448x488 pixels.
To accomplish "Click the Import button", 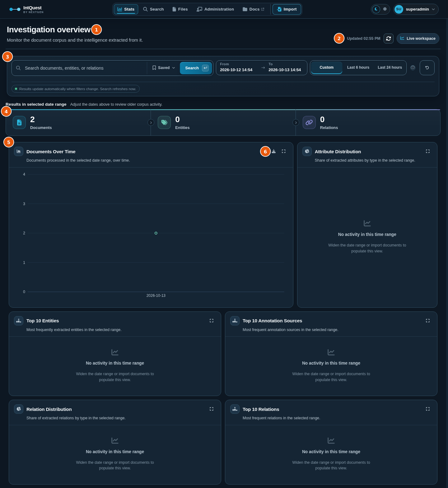I will (287, 9).
